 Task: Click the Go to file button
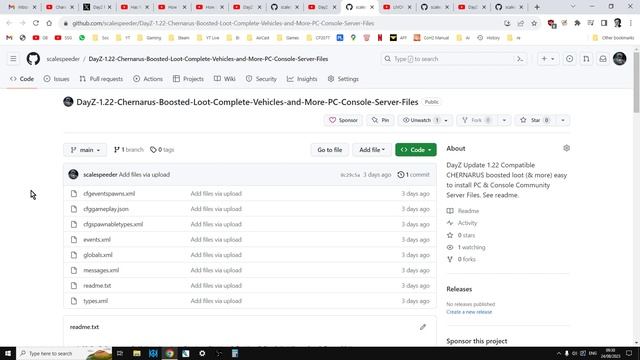point(330,150)
